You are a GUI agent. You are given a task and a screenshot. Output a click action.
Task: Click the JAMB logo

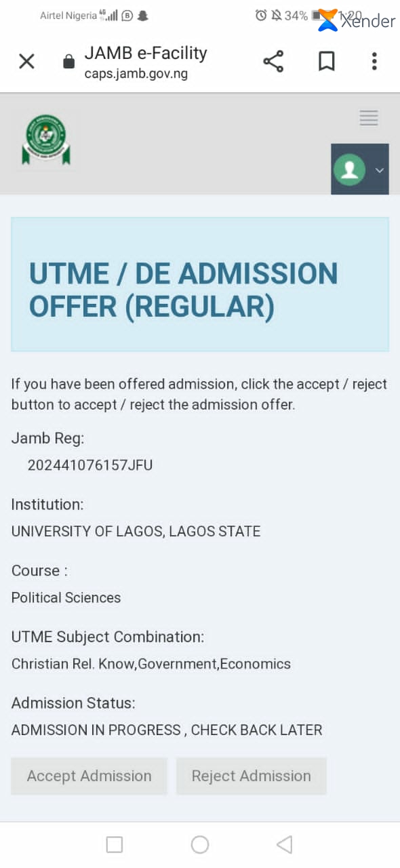click(47, 141)
